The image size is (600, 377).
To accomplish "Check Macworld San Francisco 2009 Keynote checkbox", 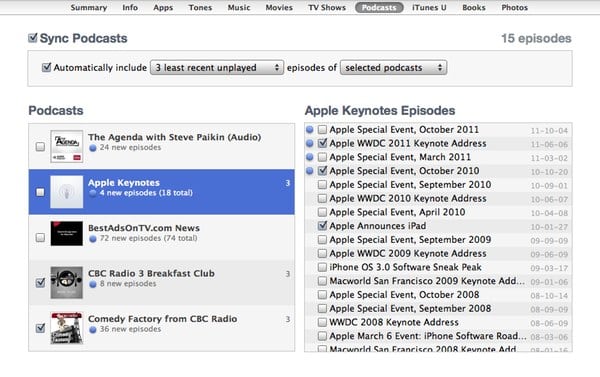I will pyautogui.click(x=322, y=281).
